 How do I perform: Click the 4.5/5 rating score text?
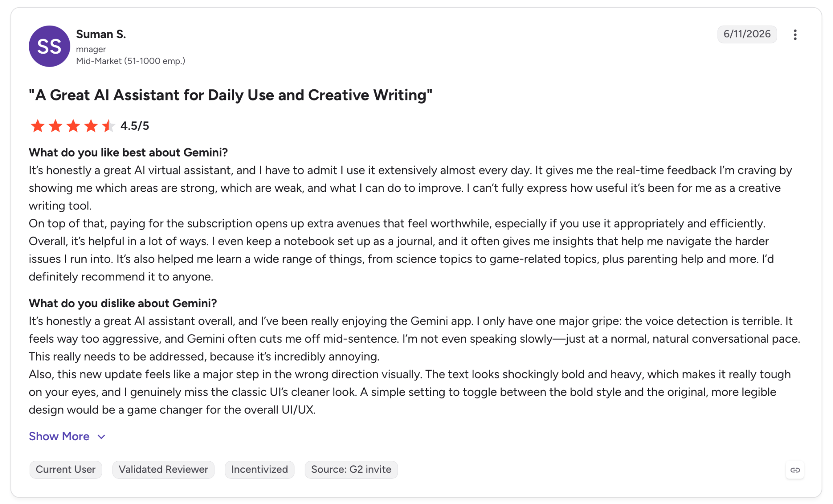(x=135, y=126)
